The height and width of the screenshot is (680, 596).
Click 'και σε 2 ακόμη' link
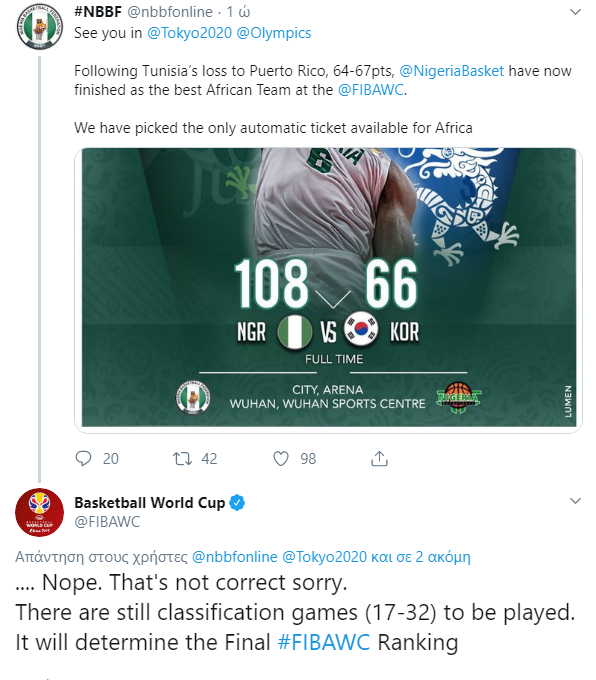[420, 556]
